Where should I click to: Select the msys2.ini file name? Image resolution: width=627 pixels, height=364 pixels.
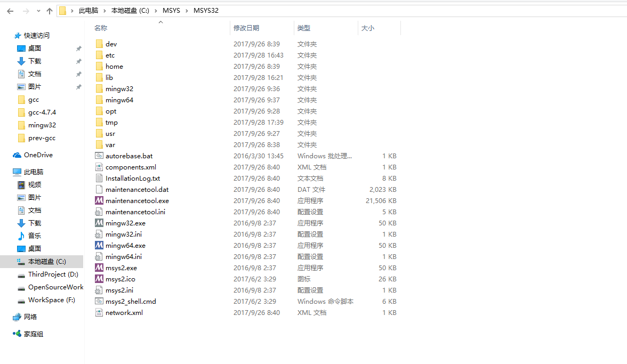pos(119,290)
